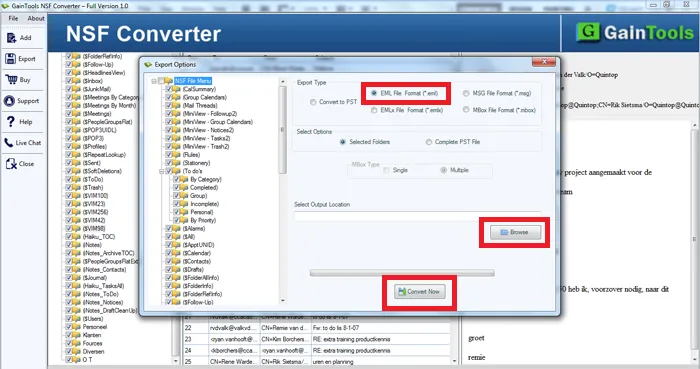Select the By Priority) subfolder
Viewport: 700px width, 369px height.
pyautogui.click(x=203, y=220)
